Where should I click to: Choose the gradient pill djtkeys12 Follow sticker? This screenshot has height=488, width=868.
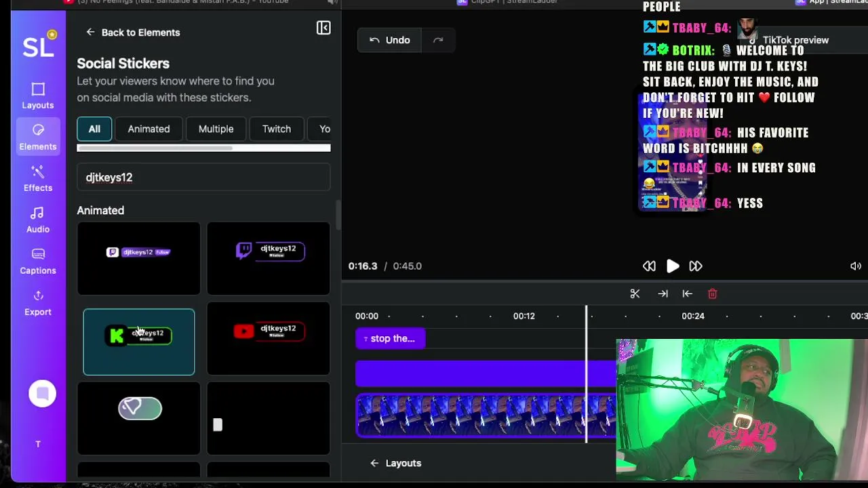138,258
